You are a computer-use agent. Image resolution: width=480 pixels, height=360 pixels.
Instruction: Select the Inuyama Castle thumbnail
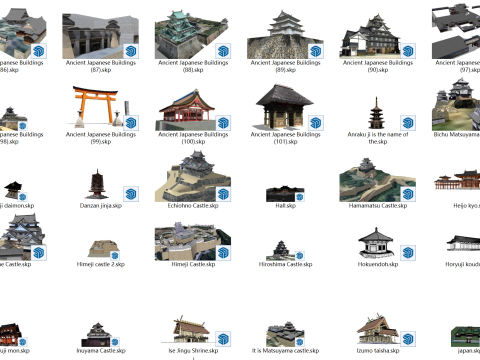coord(100,334)
